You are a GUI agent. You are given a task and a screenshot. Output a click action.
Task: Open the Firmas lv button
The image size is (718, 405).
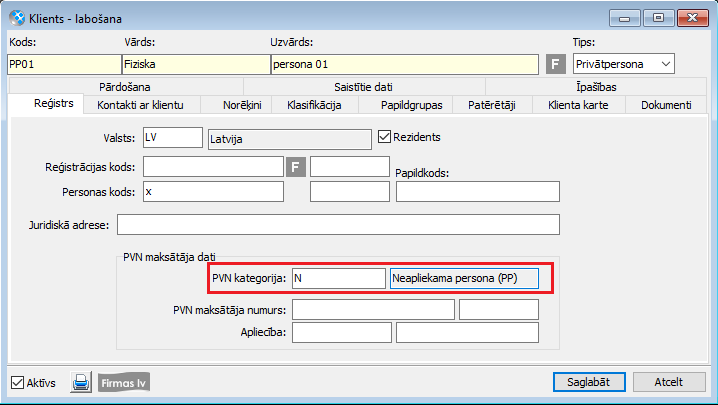click(124, 383)
